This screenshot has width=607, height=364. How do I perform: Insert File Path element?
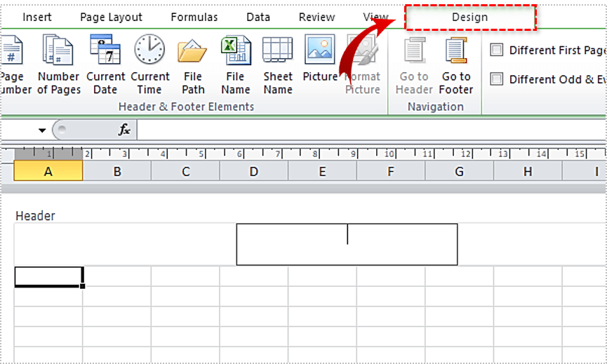pyautogui.click(x=192, y=65)
